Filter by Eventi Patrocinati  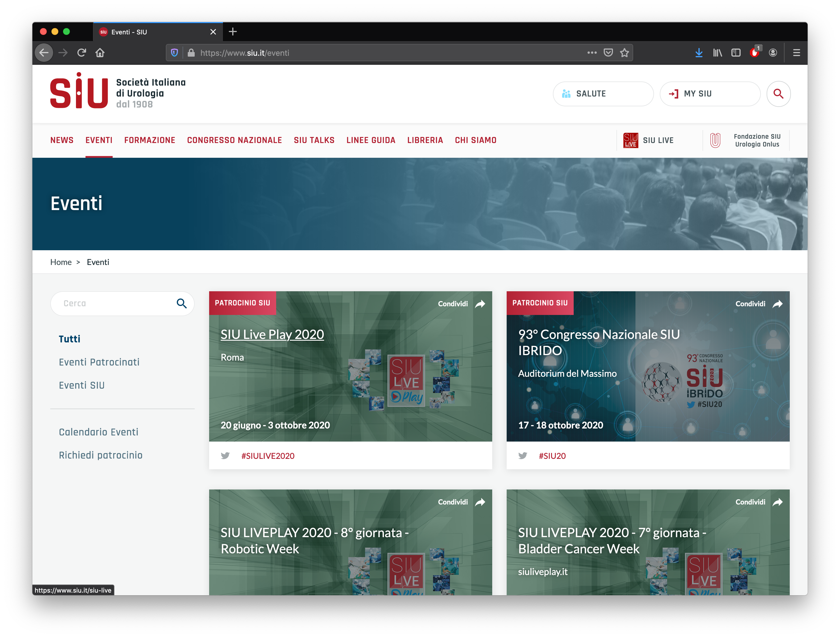[99, 362]
